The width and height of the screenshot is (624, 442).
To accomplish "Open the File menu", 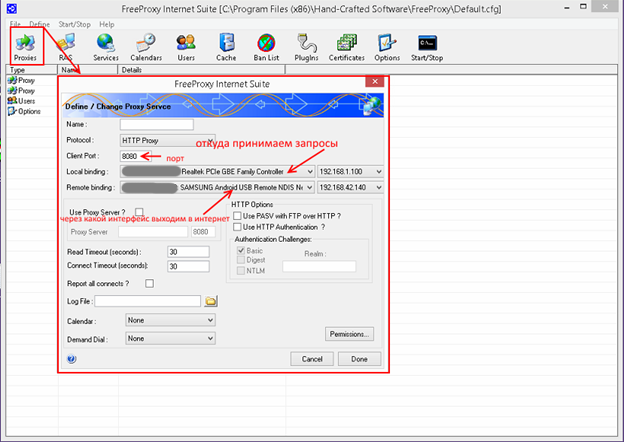I will (x=15, y=24).
